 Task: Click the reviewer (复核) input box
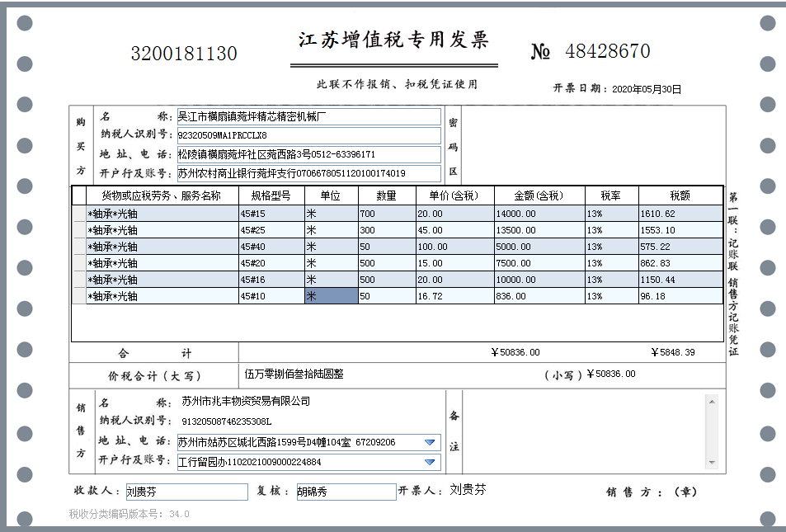tap(346, 492)
